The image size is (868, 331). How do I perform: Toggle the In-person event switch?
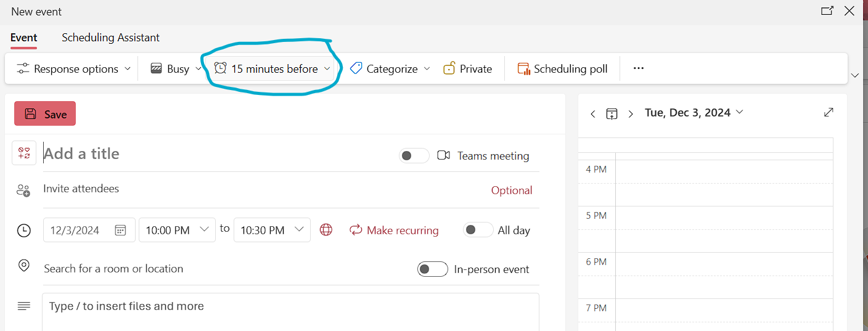[x=433, y=269]
